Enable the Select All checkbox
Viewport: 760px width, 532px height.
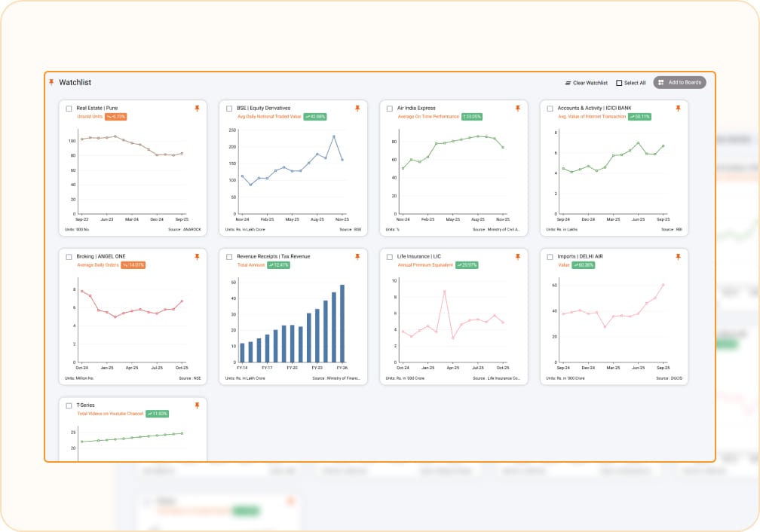pos(620,83)
